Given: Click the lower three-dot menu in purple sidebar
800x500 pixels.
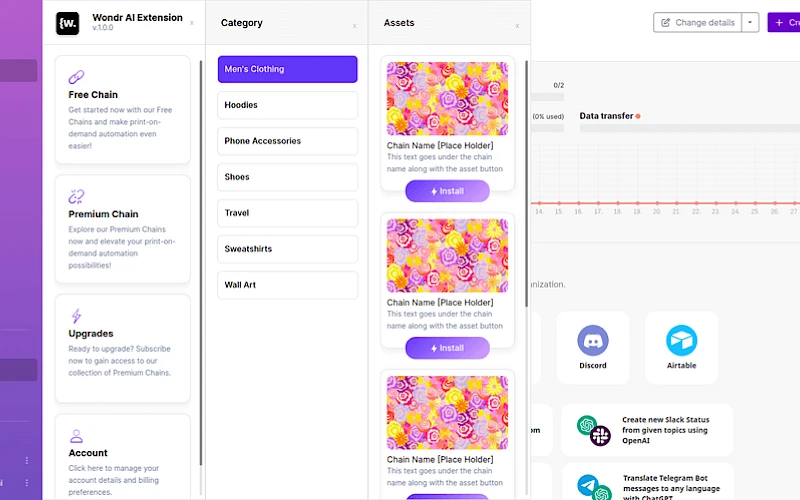Looking at the screenshot, I should [27, 483].
